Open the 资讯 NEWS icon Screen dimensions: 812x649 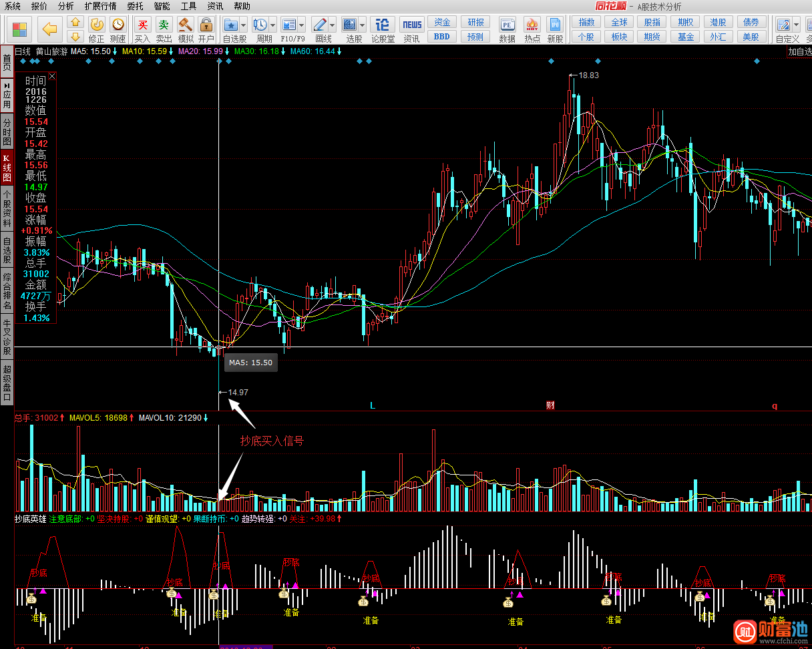[x=412, y=25]
